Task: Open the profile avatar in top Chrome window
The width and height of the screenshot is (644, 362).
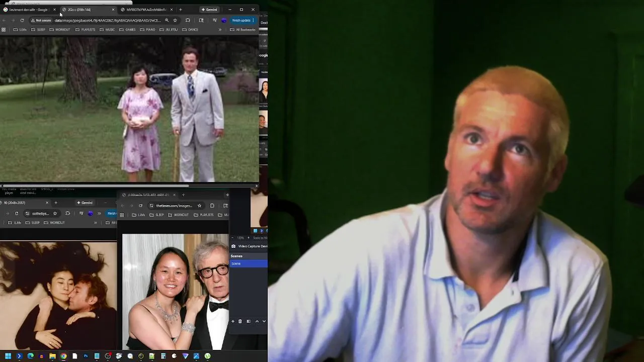Action: (224, 20)
